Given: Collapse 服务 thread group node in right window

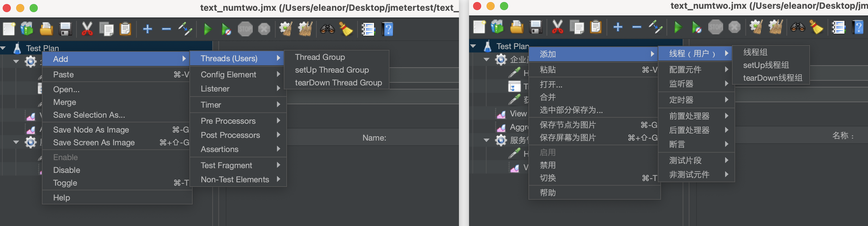Looking at the screenshot, I should pyautogui.click(x=486, y=140).
